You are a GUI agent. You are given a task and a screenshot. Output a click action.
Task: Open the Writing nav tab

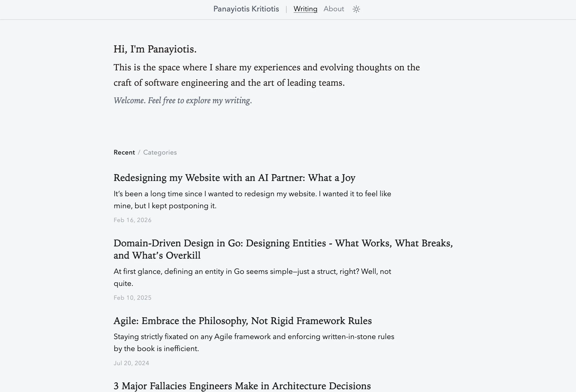pos(305,9)
